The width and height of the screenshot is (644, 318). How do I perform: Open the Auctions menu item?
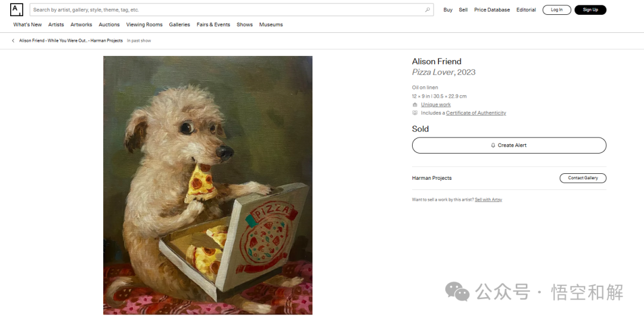(109, 24)
